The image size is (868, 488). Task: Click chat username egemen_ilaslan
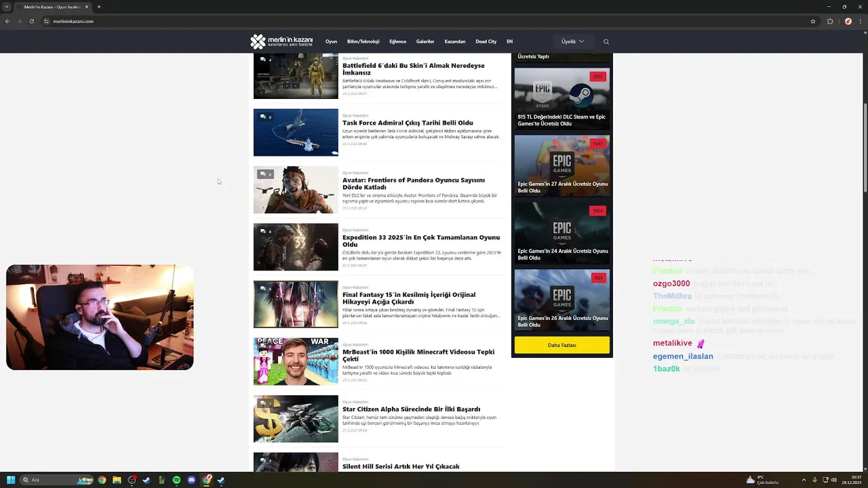click(x=683, y=357)
